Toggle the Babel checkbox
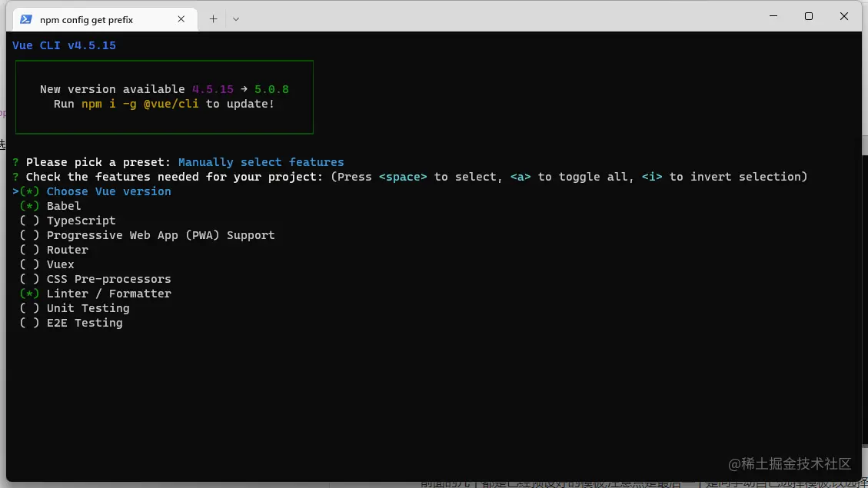The height and width of the screenshot is (488, 868). (29, 206)
